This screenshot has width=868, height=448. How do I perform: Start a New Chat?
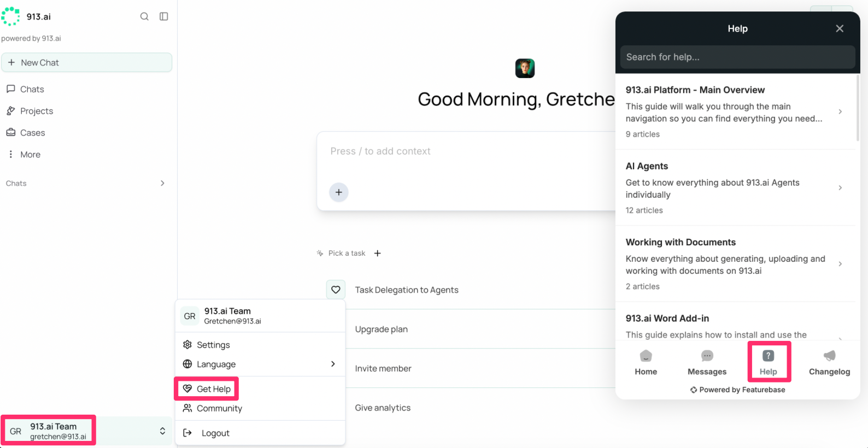[x=87, y=62]
